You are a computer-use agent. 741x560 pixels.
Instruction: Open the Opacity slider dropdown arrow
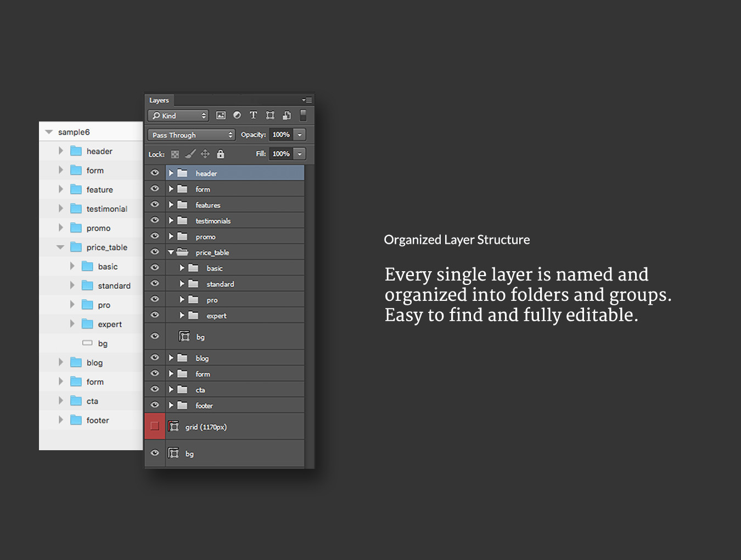300,135
